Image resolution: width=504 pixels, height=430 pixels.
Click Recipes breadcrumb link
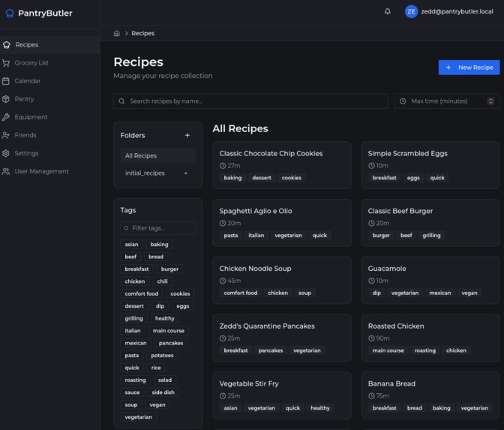coord(142,33)
